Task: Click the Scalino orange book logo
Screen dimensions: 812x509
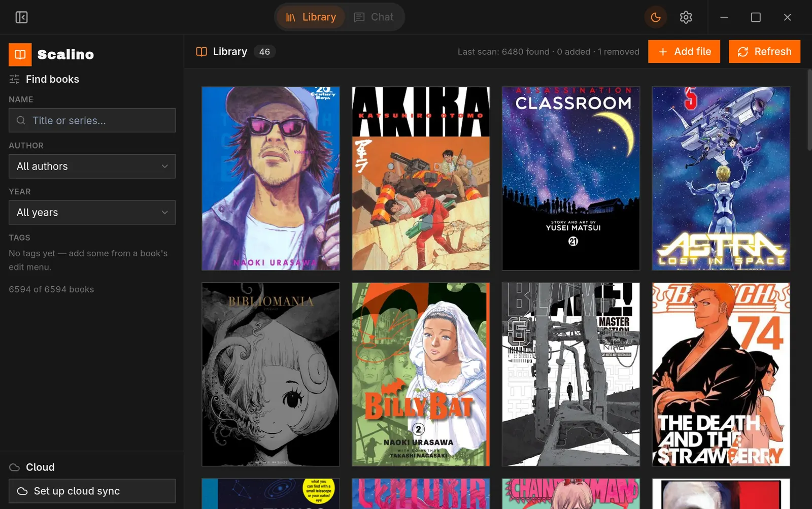Action: [x=20, y=54]
